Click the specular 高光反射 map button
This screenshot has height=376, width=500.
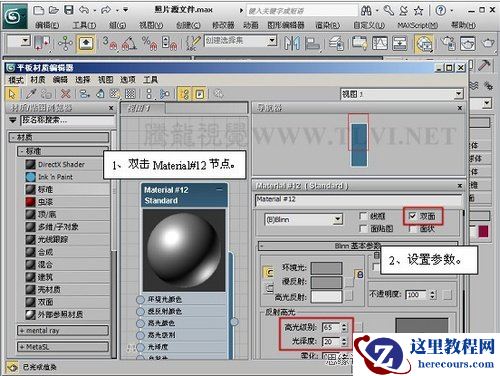[349, 296]
